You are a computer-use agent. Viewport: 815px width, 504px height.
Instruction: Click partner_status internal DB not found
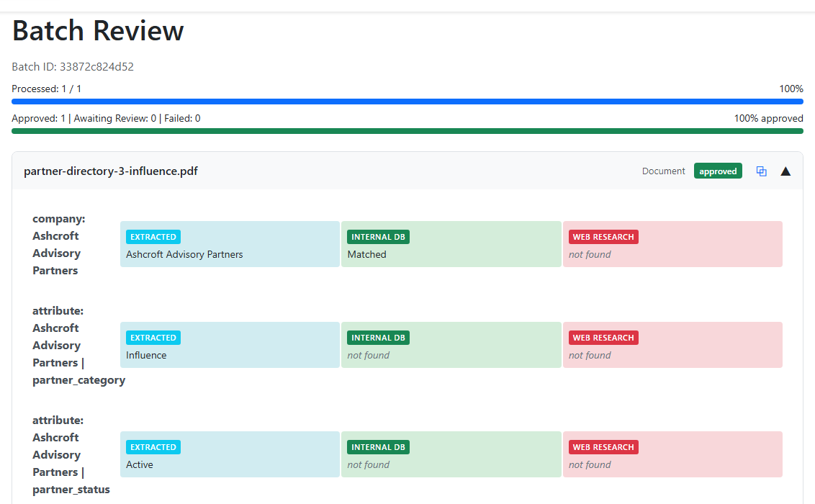click(x=368, y=465)
